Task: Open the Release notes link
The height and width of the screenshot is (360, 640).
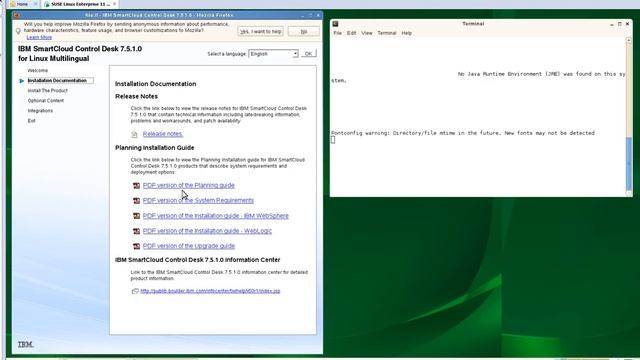Action: click(x=163, y=134)
